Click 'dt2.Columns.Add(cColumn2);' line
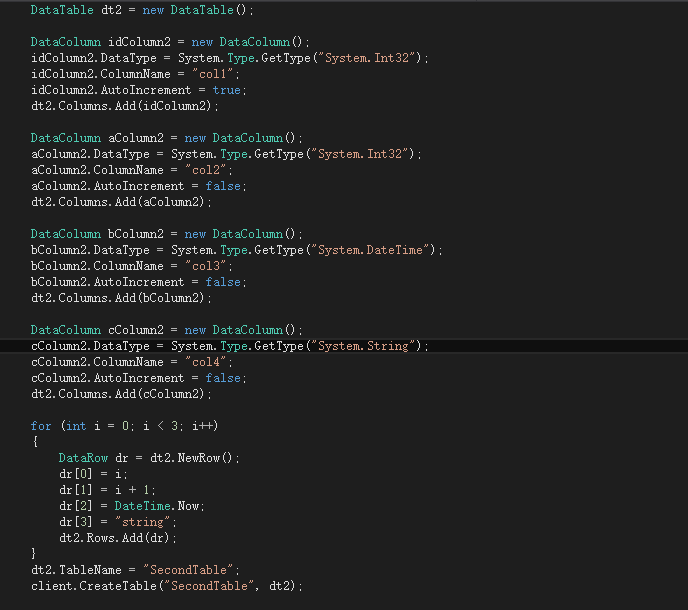The image size is (688, 610). 121,395
